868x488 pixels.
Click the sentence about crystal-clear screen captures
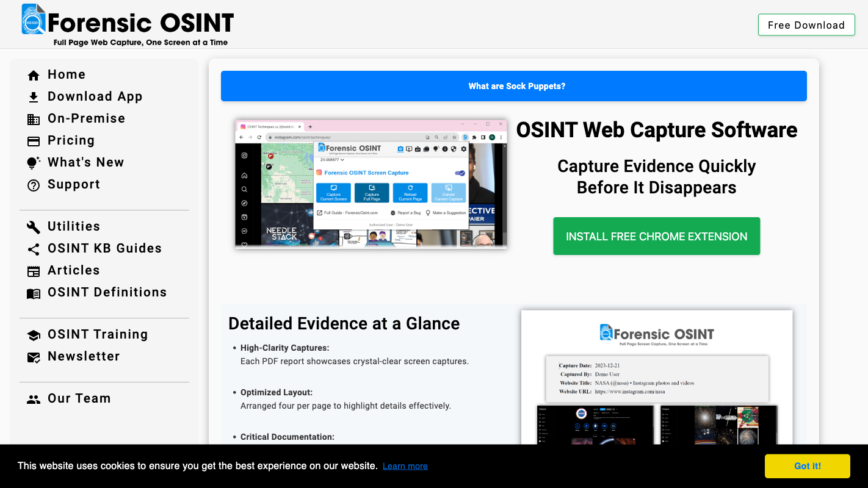355,361
